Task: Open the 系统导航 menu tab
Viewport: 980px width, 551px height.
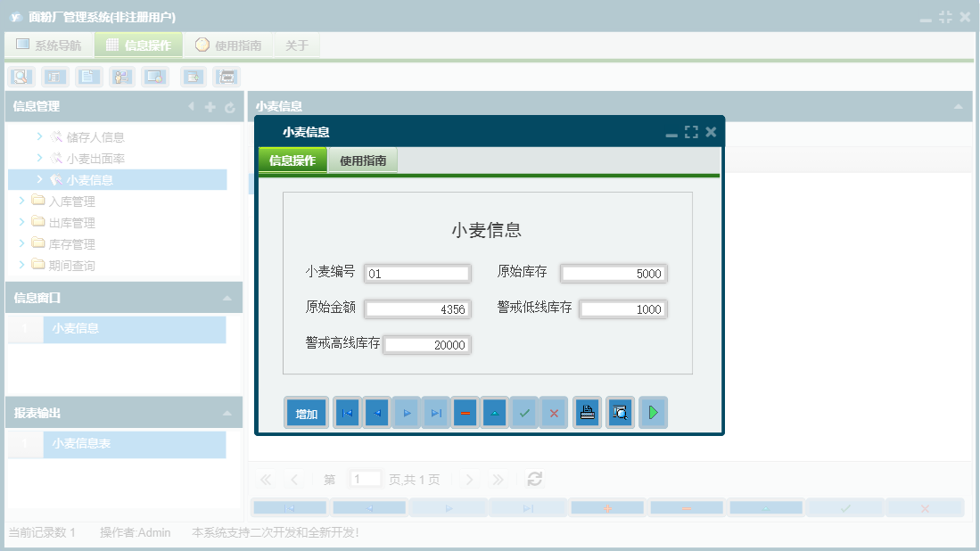Action: pyautogui.click(x=48, y=44)
